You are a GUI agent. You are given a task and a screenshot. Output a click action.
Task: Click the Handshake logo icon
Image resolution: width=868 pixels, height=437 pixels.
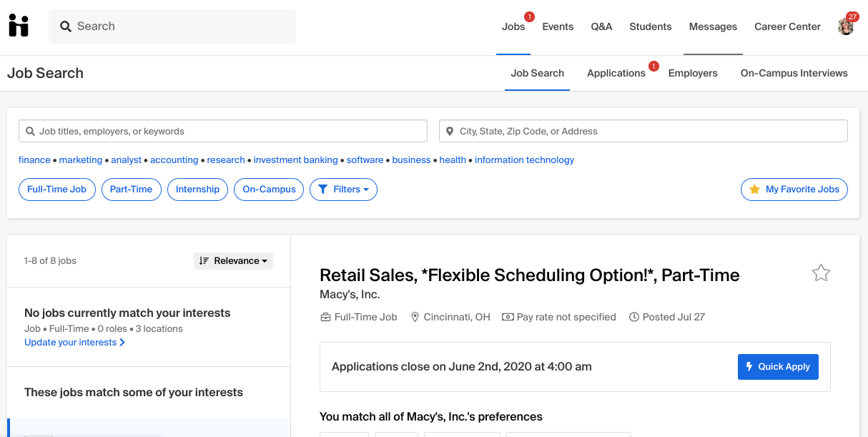point(19,26)
